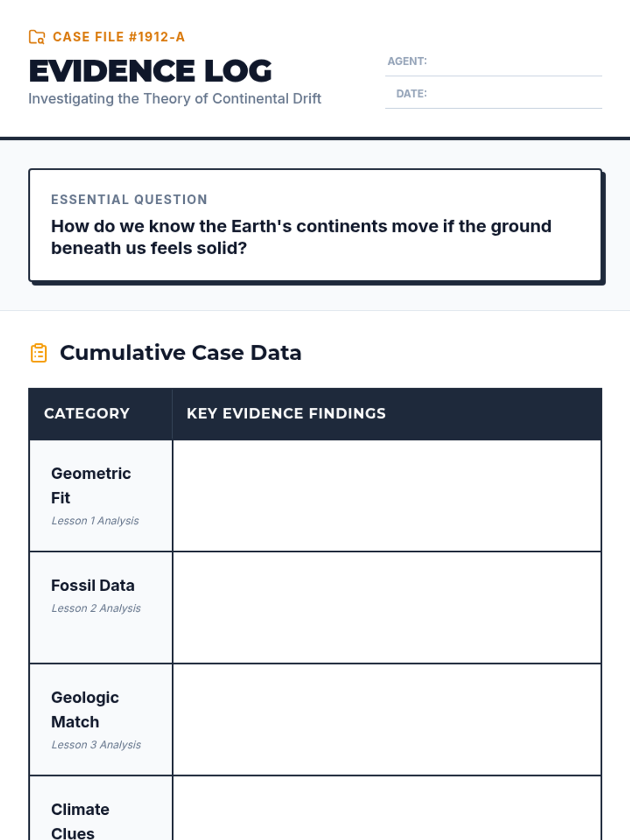
Task: Click the Lesson 2 Analysis caption
Action: [96, 608]
